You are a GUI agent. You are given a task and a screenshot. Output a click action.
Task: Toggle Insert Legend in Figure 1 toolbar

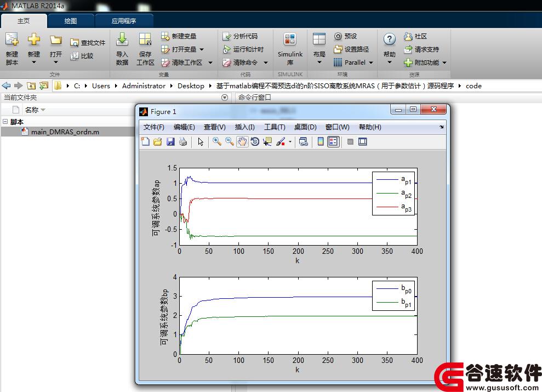click(x=333, y=141)
